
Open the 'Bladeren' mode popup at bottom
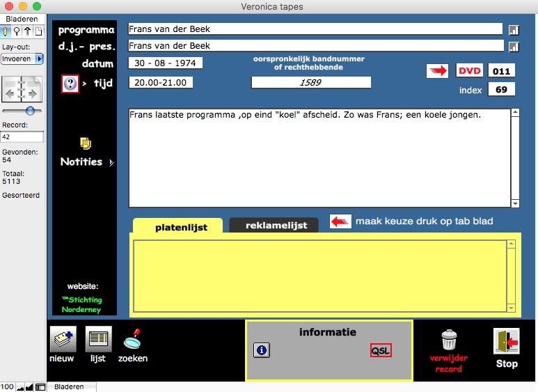click(x=70, y=386)
